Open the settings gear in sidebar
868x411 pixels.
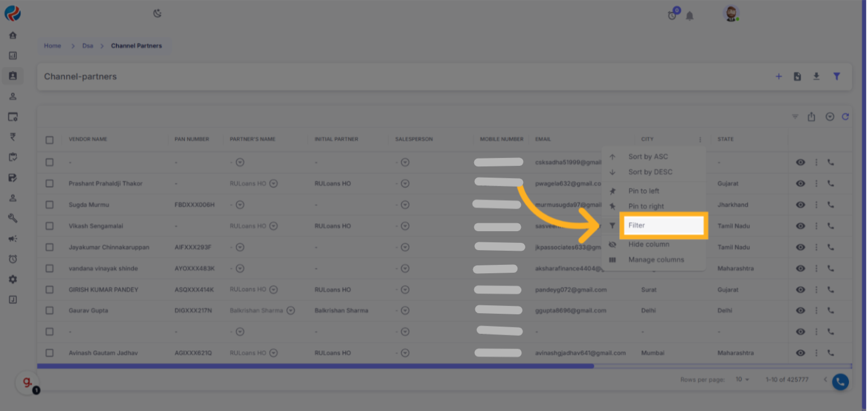coord(13,279)
